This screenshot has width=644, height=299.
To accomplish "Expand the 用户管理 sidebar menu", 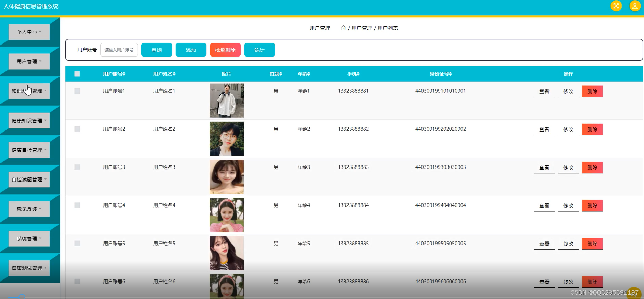I will 29,61.
